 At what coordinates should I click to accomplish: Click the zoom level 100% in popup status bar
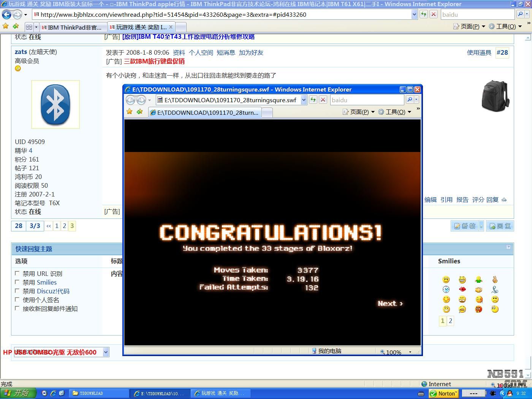(x=395, y=352)
